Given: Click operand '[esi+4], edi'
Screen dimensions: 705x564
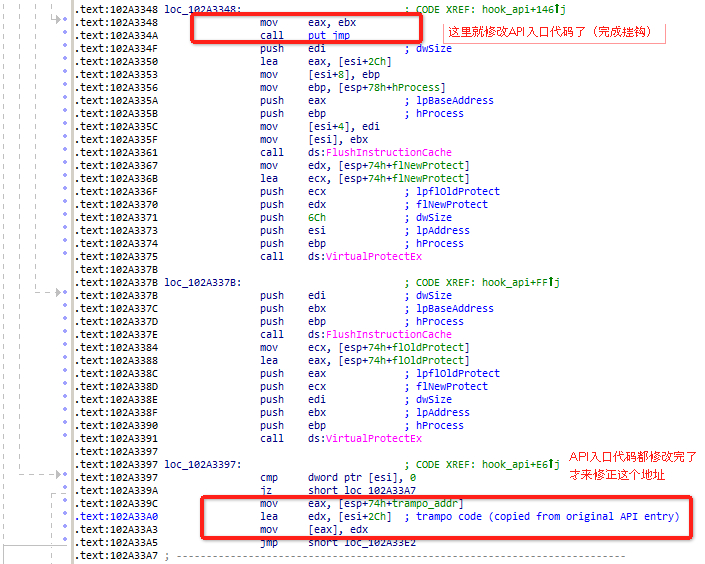Looking at the screenshot, I should click(344, 127).
